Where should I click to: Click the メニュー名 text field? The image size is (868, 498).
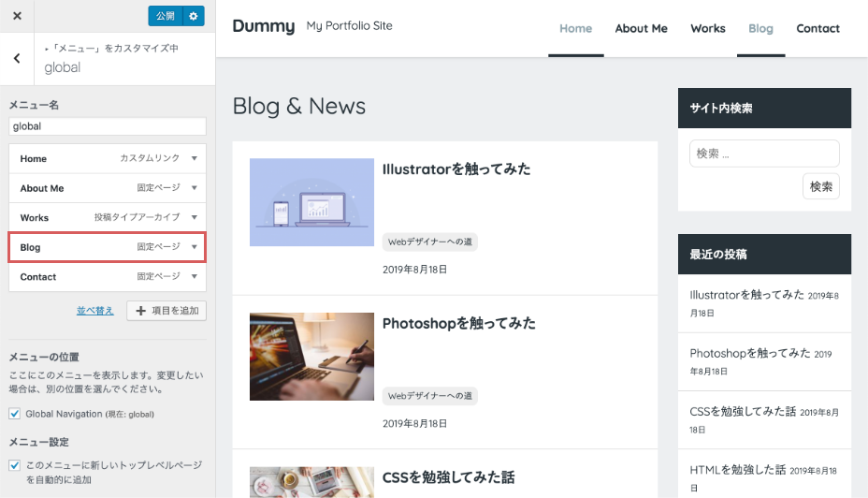click(108, 126)
